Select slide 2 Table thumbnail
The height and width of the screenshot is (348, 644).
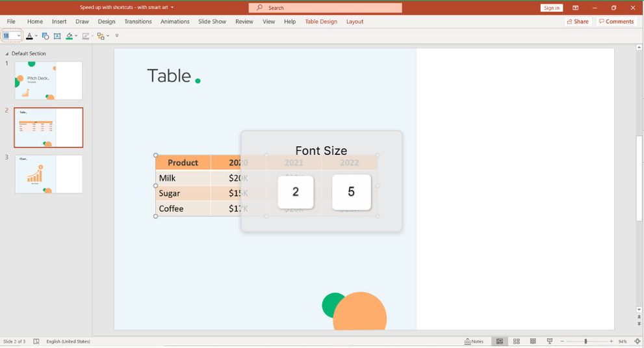pos(49,127)
